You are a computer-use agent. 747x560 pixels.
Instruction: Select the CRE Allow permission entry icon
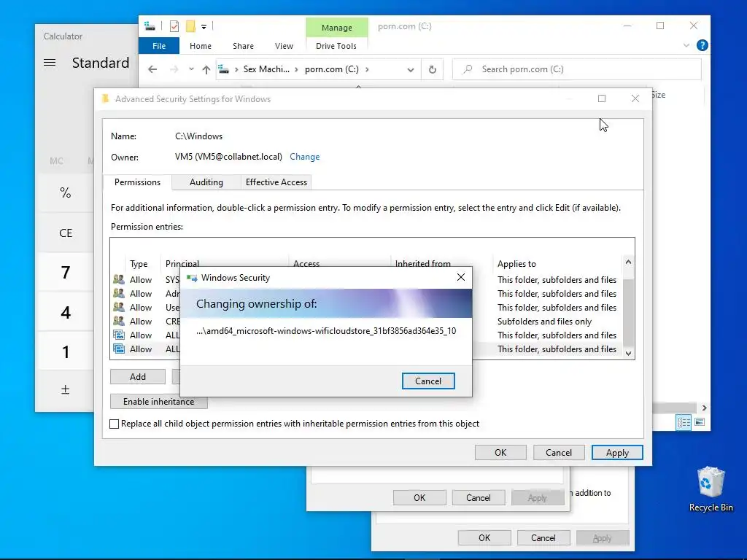click(119, 321)
